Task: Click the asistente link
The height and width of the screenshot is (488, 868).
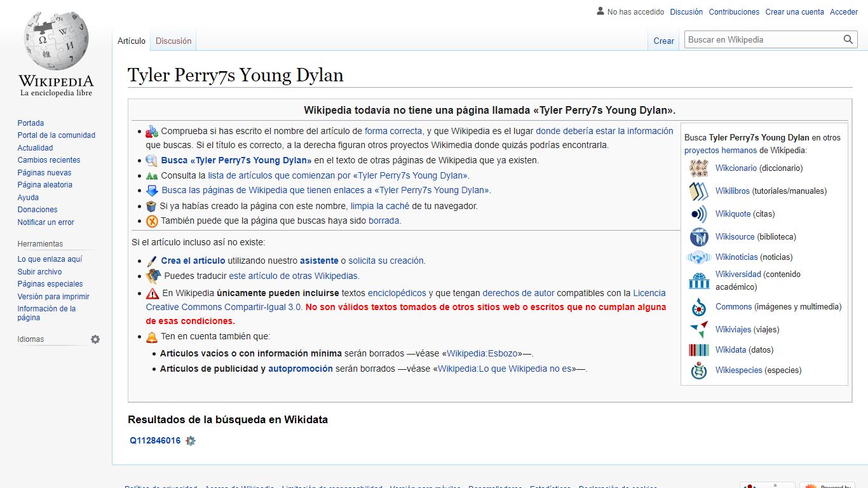Action: [319, 261]
